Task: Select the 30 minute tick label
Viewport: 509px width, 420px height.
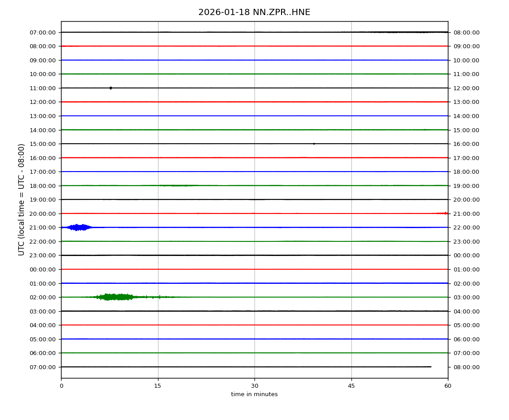Action: click(x=254, y=386)
